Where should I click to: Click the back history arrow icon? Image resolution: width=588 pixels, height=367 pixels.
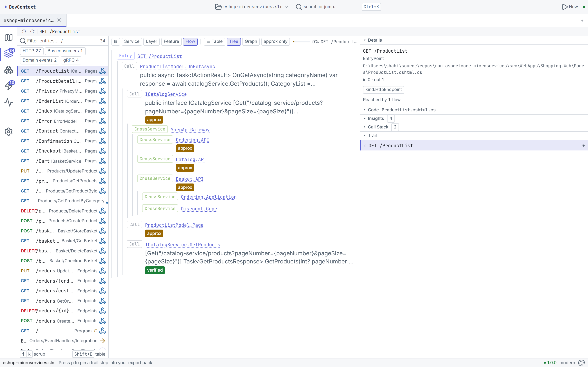23,32
